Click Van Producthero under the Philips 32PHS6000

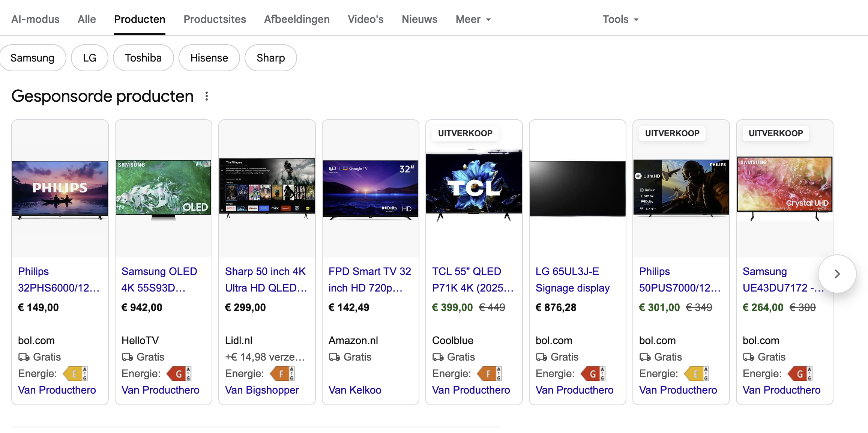tap(57, 390)
